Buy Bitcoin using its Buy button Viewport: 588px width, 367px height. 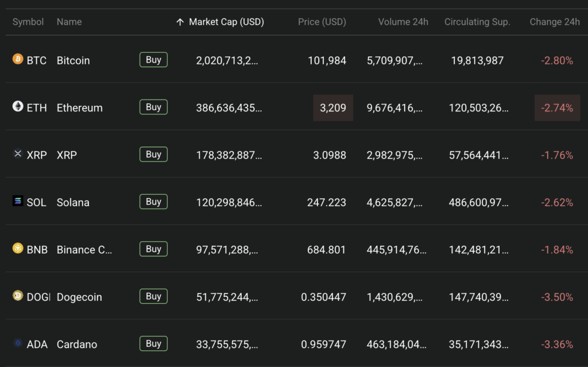coord(153,60)
